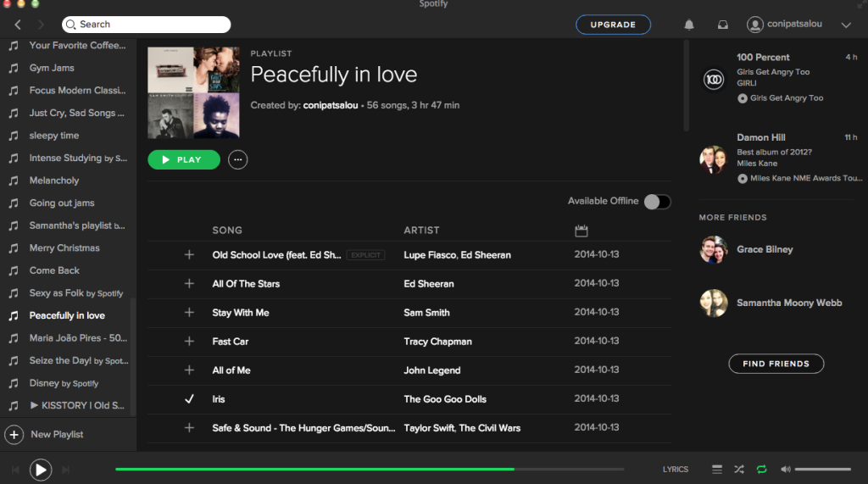Click the FIND FRIENDS button

click(x=776, y=364)
